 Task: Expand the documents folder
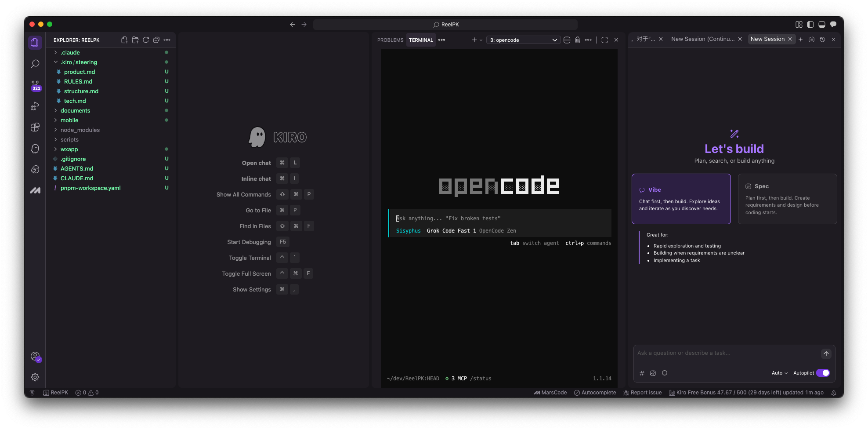[x=75, y=110]
